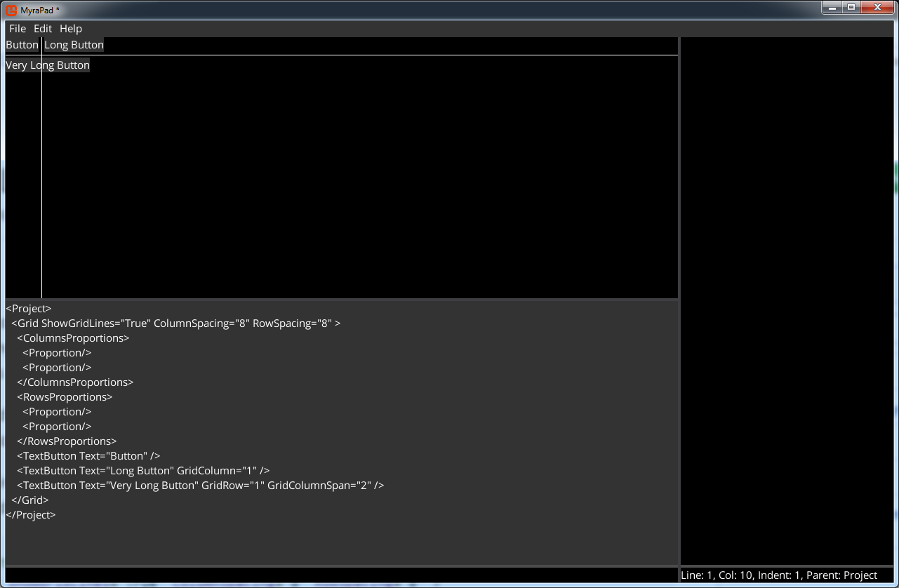Place cursor on the opening <Project> line
The image size is (899, 588).
tap(29, 309)
